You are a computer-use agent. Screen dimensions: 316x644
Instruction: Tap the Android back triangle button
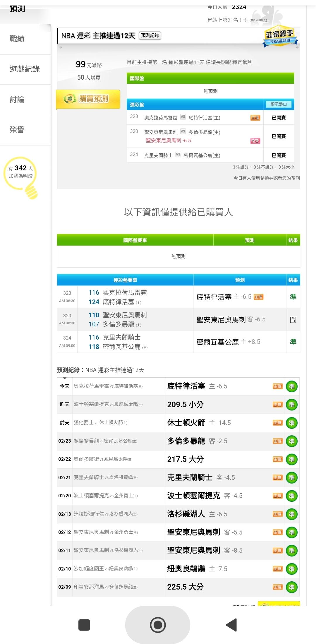231,625
